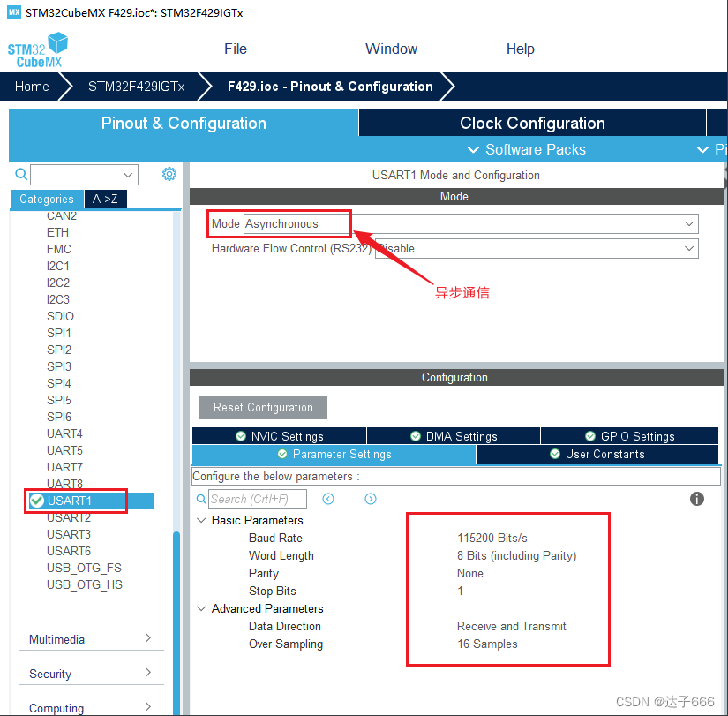Switch to the A->Z list tab
This screenshot has width=728, height=716.
(105, 199)
